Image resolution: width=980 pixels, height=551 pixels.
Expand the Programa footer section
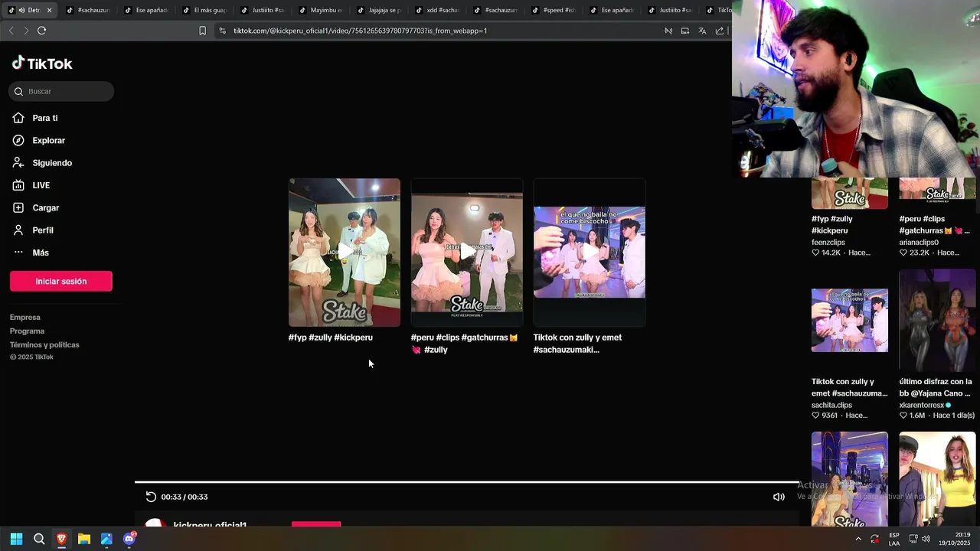(27, 331)
